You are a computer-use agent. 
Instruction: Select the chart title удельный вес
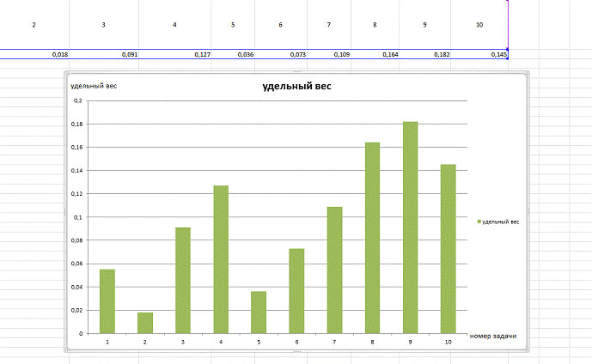pyautogui.click(x=296, y=87)
